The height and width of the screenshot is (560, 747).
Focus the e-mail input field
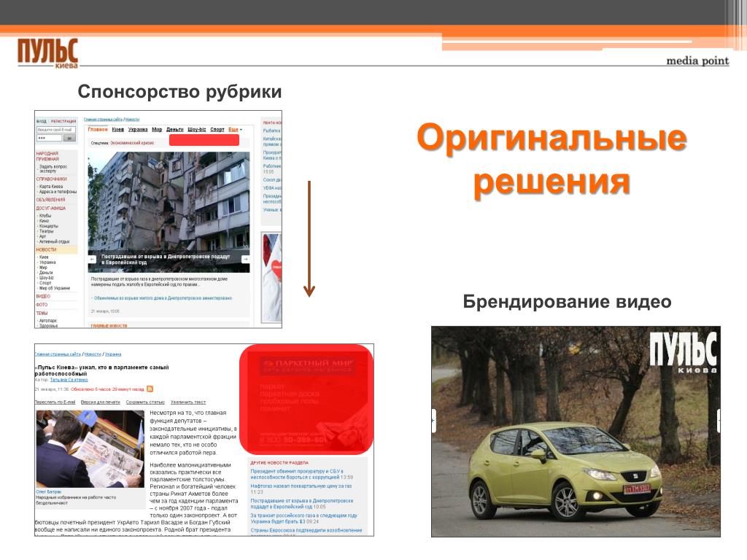click(56, 130)
